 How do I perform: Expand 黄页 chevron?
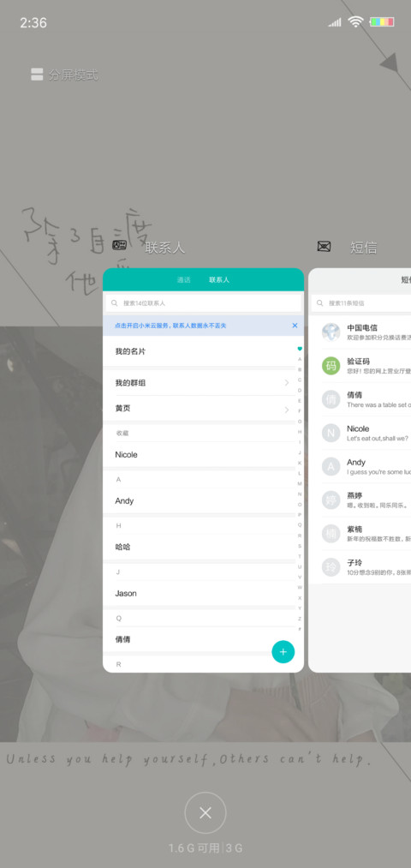coord(287,410)
